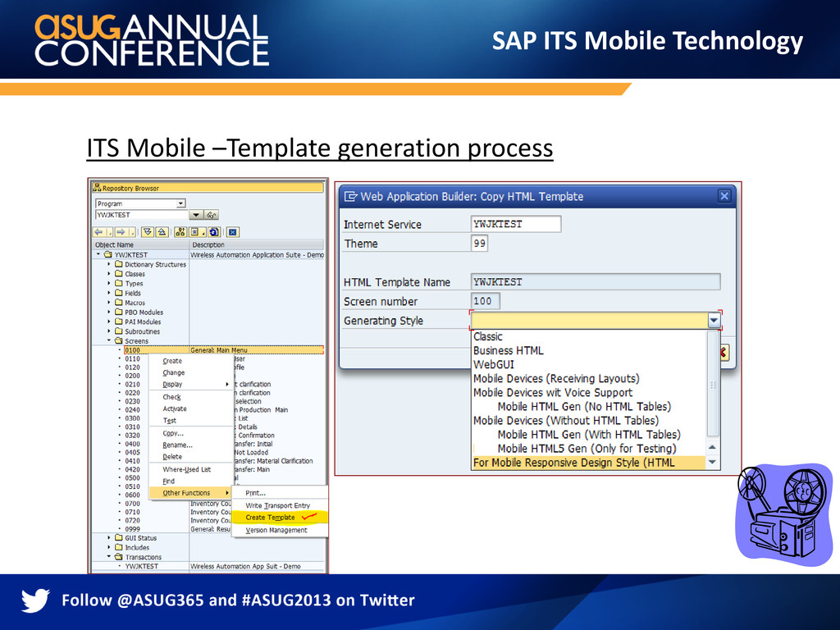Select Classic generating style option
840x630 pixels.
tap(588, 336)
